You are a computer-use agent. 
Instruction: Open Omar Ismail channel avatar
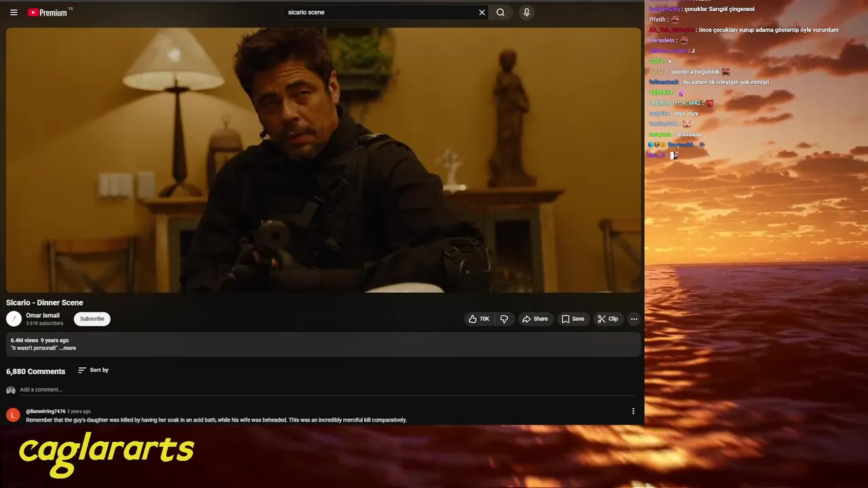14,319
